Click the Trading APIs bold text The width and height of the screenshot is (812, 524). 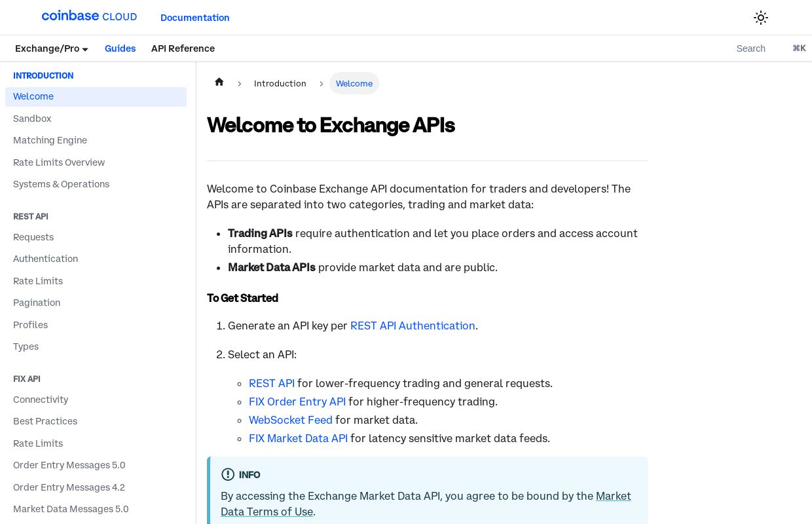click(260, 233)
